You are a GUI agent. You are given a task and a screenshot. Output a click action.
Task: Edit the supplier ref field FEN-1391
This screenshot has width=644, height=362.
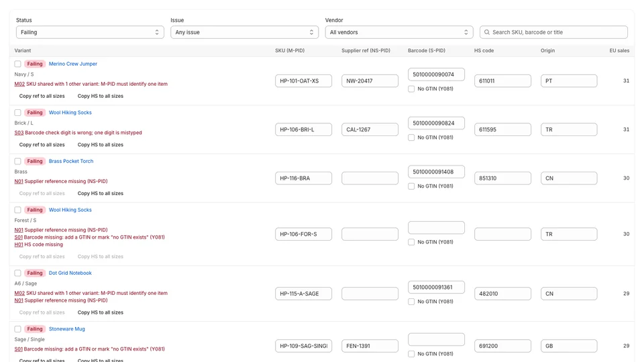(370, 346)
